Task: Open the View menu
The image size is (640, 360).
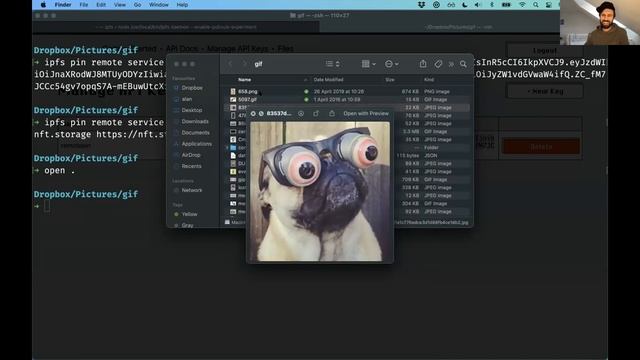Action: 120,5
